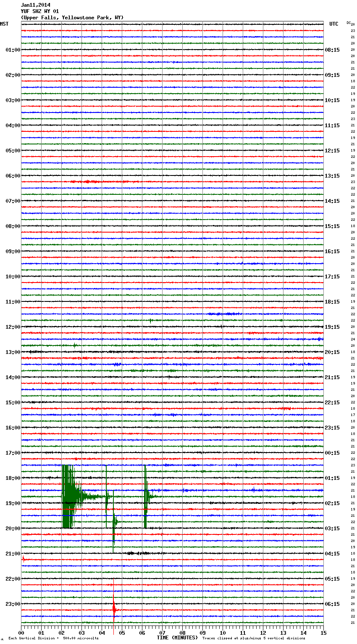The width and height of the screenshot is (357, 644).
Task: Select the 01:00 MST row label
Action: pos(13,50)
